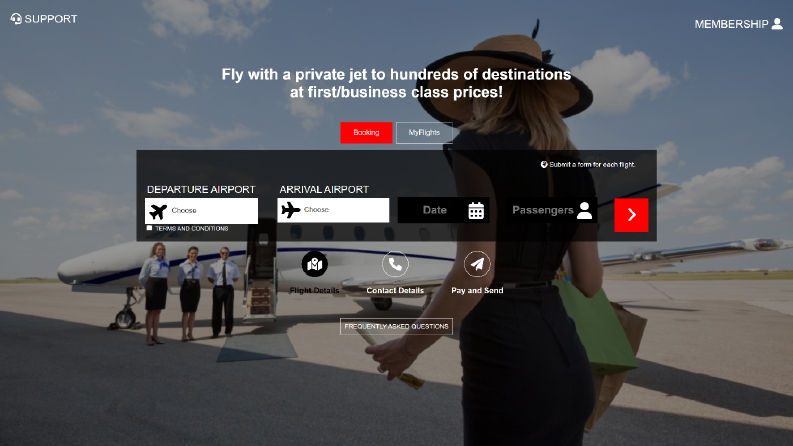Click the Flight Details map icon
793x446 pixels.
click(315, 264)
